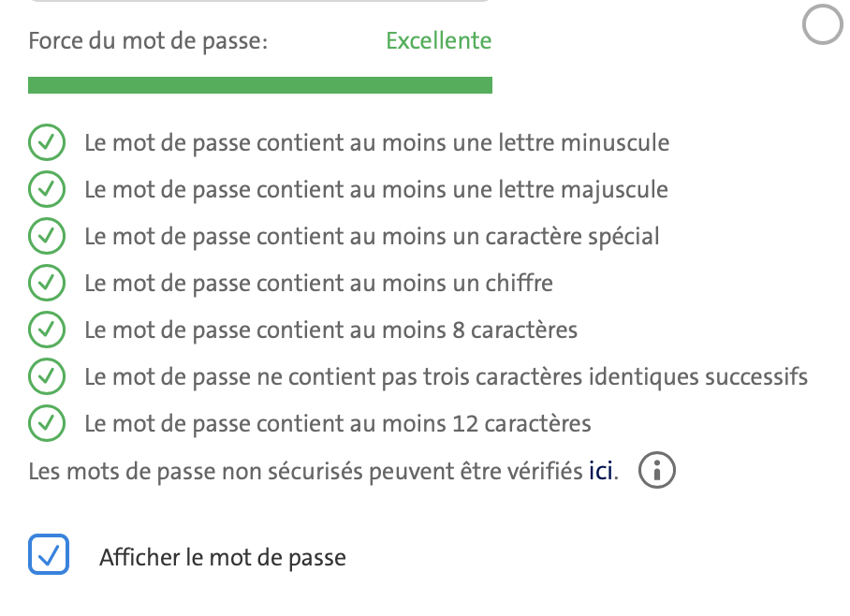The width and height of the screenshot is (850, 616).
Task: Click the checkmark icon beside the lowercase letter rule
Action: pyautogui.click(x=46, y=143)
